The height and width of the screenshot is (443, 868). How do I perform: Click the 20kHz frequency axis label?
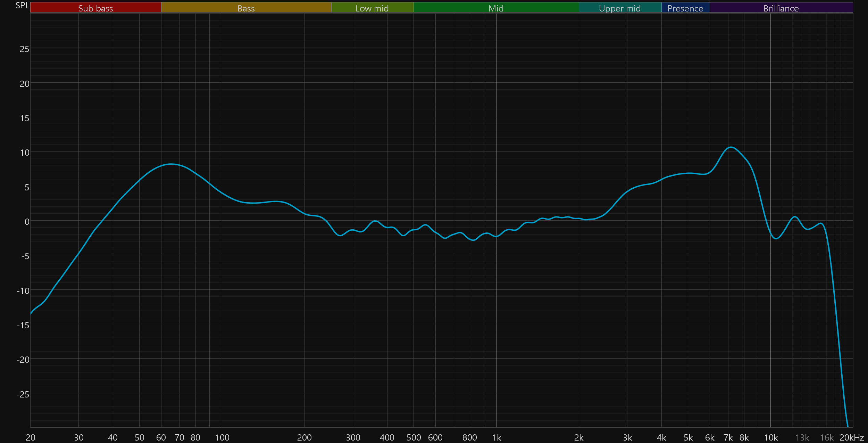pos(851,437)
